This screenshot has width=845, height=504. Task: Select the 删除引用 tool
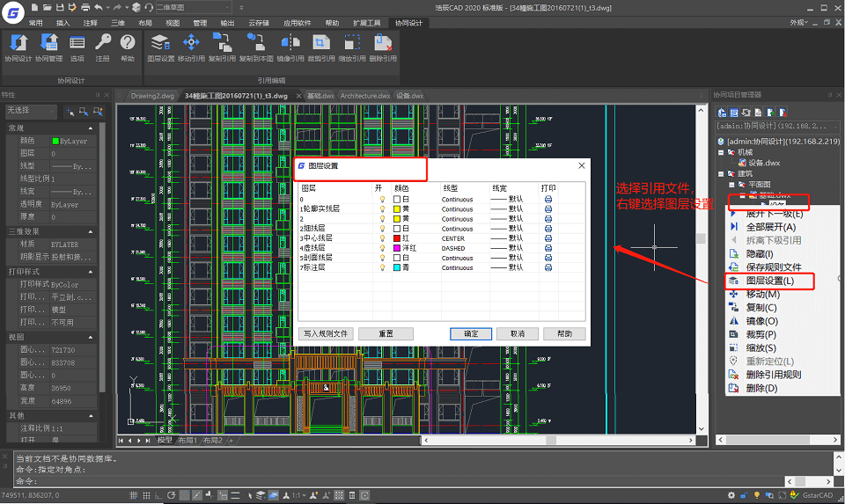[x=383, y=47]
